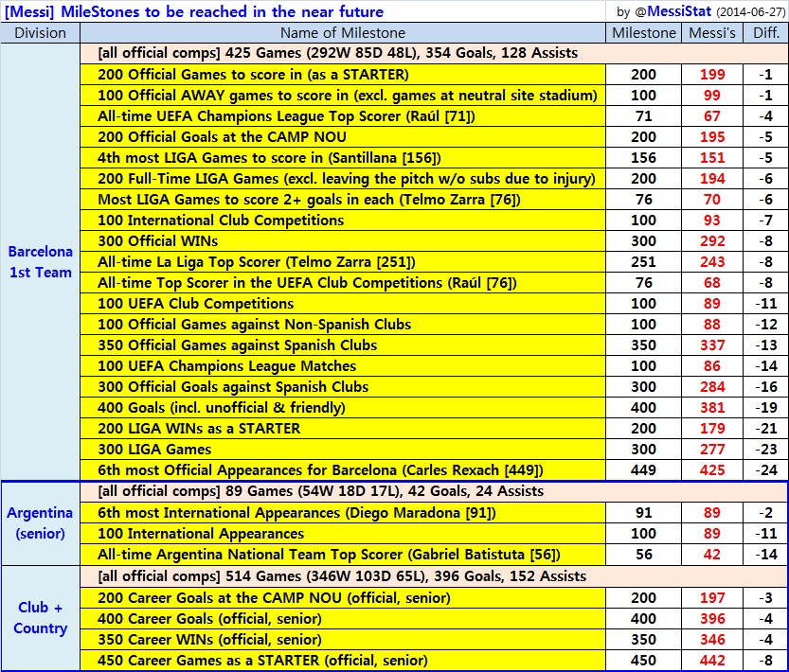Select the red "292" Messi's value
The width and height of the screenshot is (789, 672).
(x=712, y=241)
